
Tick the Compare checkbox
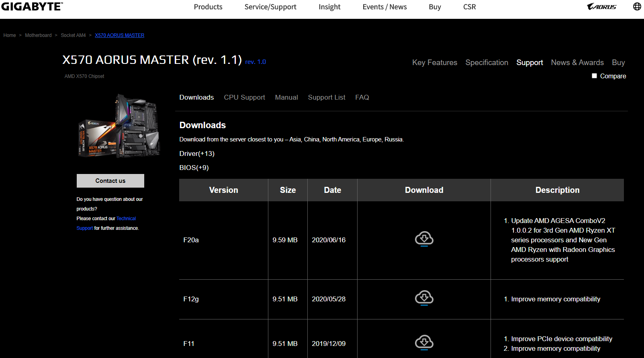pos(594,76)
